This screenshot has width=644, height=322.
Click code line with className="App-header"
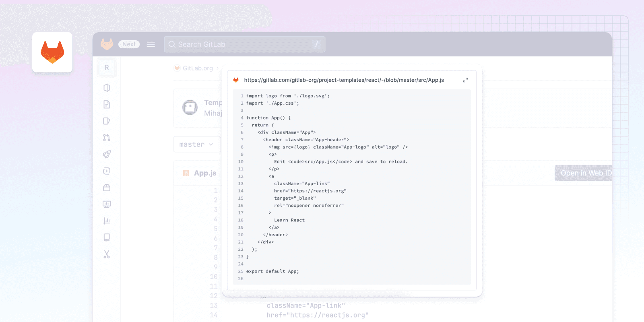point(306,140)
